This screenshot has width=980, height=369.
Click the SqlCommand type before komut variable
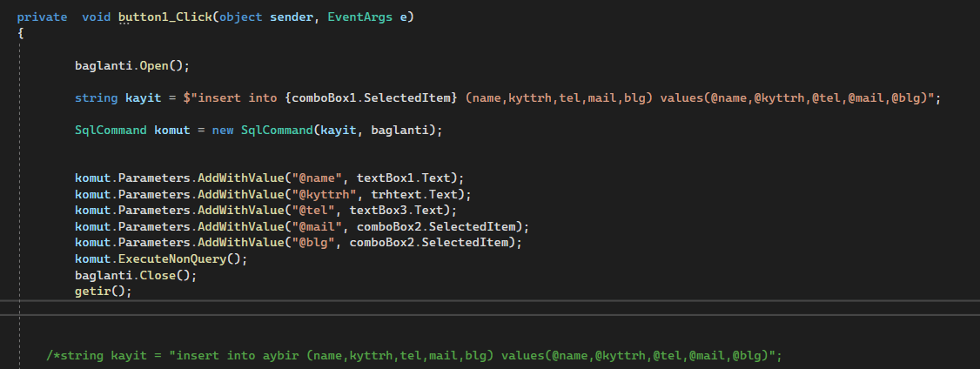111,131
